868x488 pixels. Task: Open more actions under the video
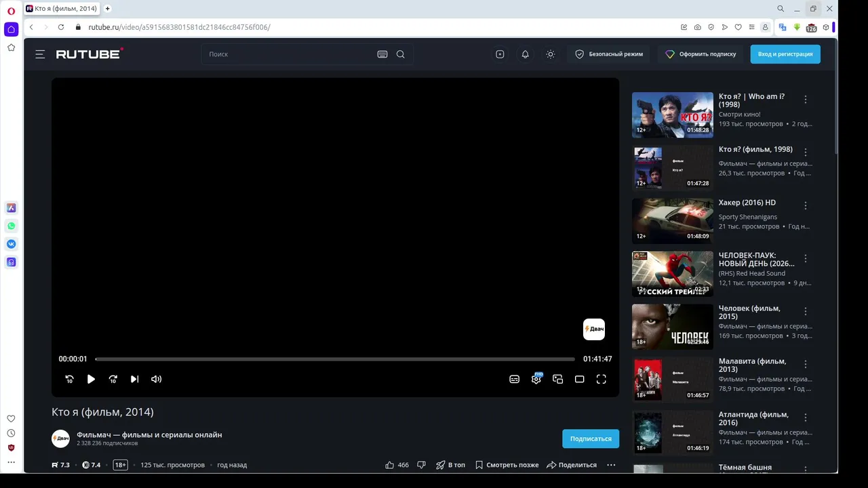pyautogui.click(x=611, y=465)
